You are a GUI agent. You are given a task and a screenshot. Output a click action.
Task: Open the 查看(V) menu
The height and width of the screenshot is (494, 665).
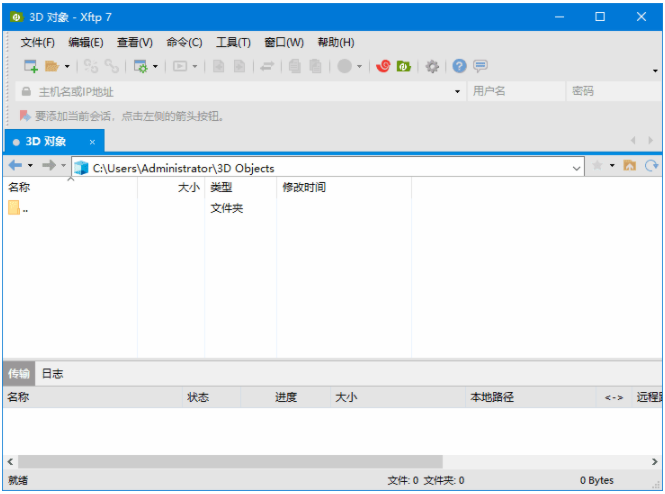[x=134, y=42]
